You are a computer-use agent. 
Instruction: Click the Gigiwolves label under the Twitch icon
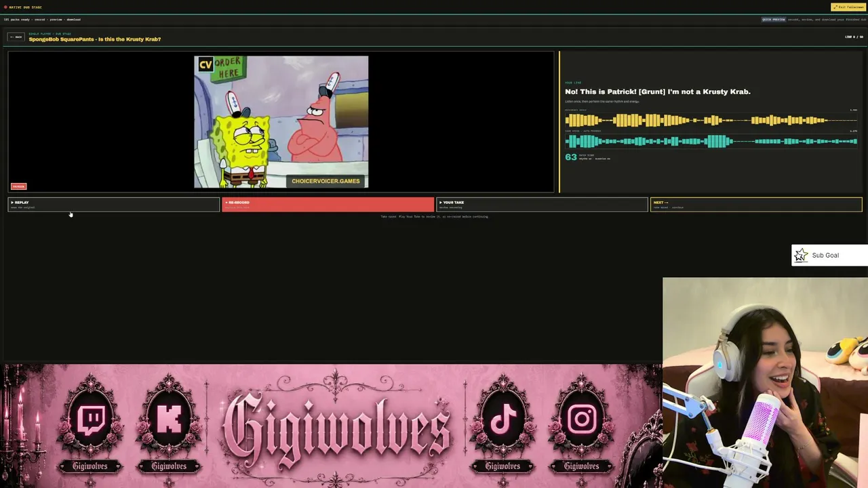click(x=90, y=466)
